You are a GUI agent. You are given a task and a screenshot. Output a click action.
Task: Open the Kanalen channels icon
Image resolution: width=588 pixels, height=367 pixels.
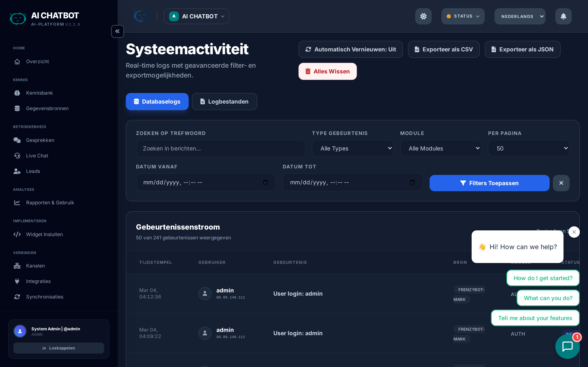coord(17,265)
